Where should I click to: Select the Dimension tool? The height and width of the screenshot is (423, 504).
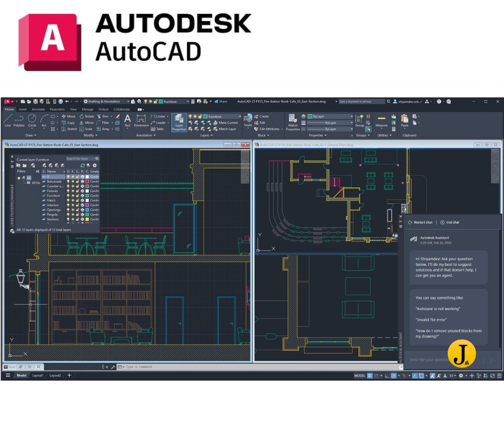141,121
